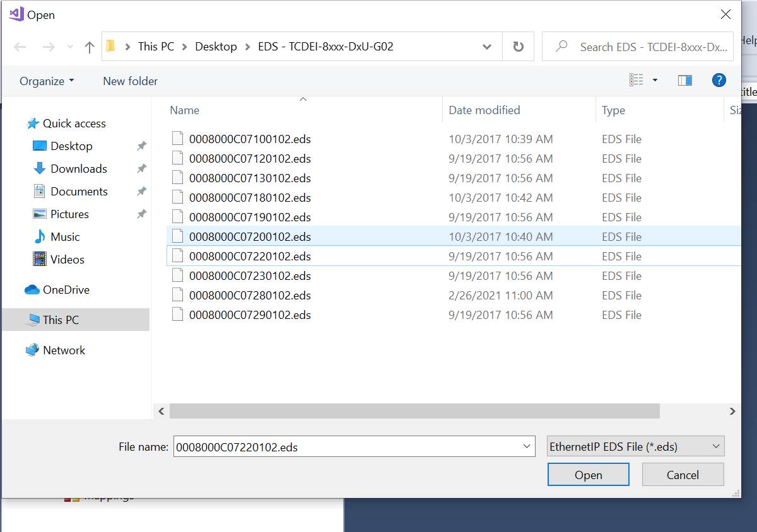This screenshot has height=532, width=757.
Task: Click the file icon of 0008000C07100102.eds
Action: (x=178, y=139)
